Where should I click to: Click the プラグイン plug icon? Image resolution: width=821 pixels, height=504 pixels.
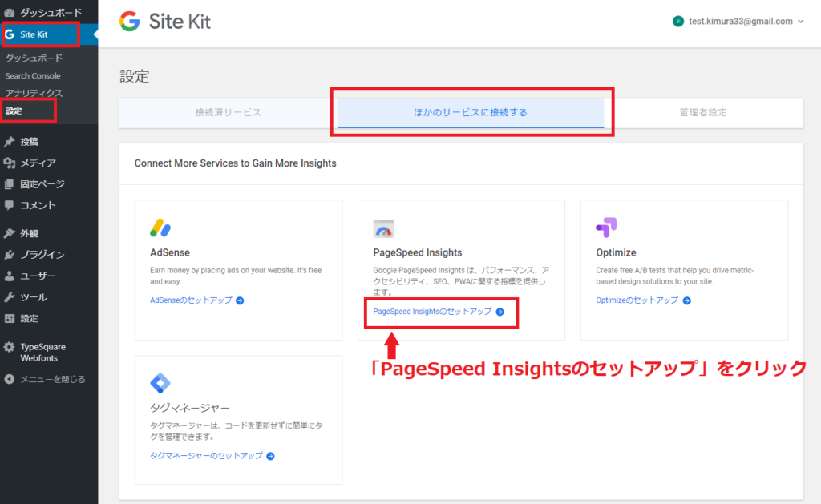10,255
